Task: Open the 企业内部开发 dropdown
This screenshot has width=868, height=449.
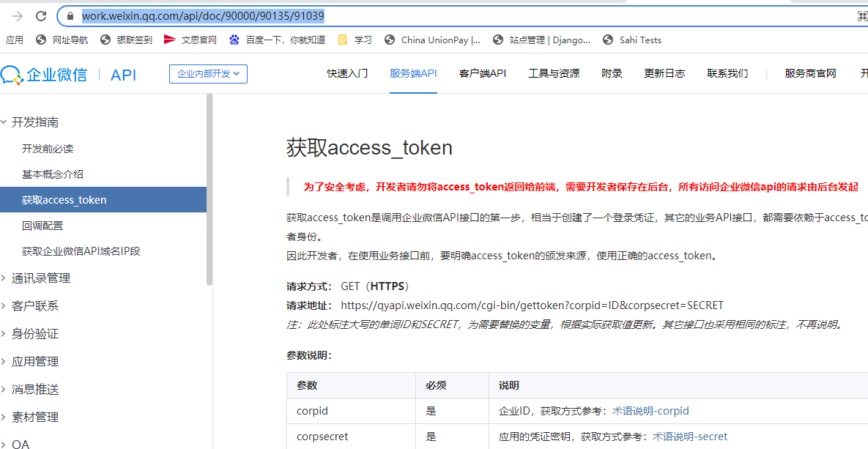Action: (x=208, y=74)
